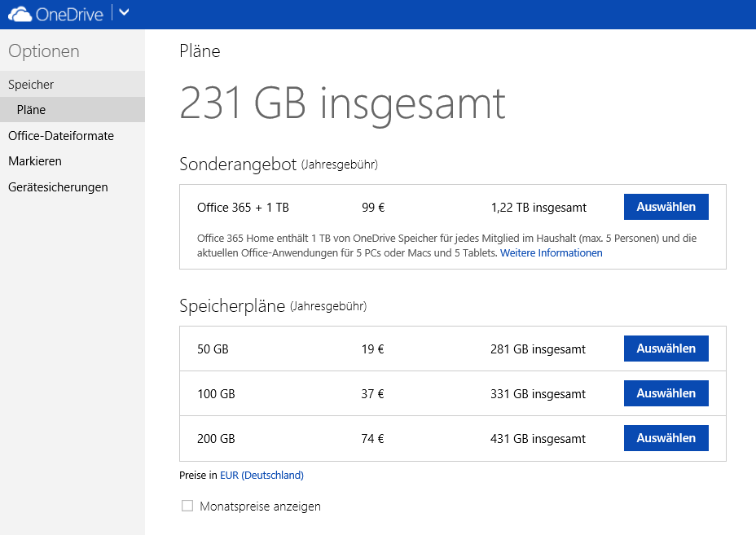Click the OneDrive cloud logo
Viewport: 756px width, 535px height.
[20, 14]
